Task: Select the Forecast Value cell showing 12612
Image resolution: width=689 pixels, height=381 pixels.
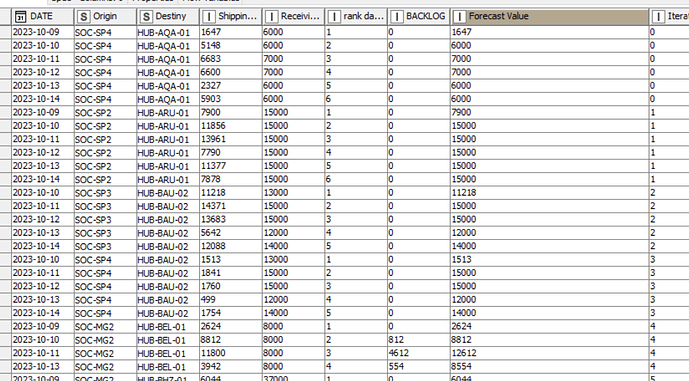Action: (549, 353)
